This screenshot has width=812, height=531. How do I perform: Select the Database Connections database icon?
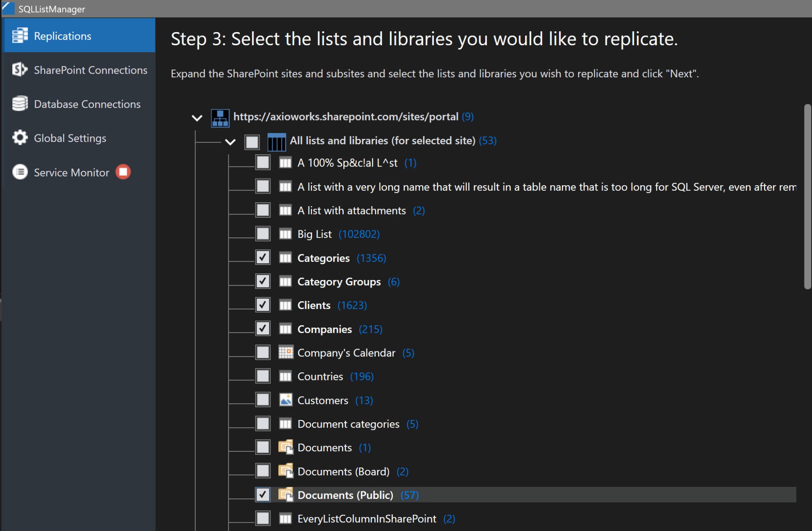click(20, 104)
